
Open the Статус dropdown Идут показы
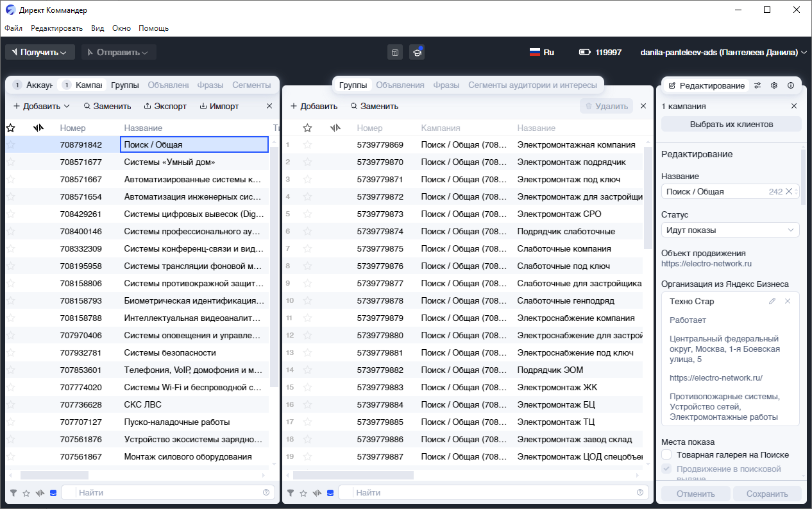[730, 230]
